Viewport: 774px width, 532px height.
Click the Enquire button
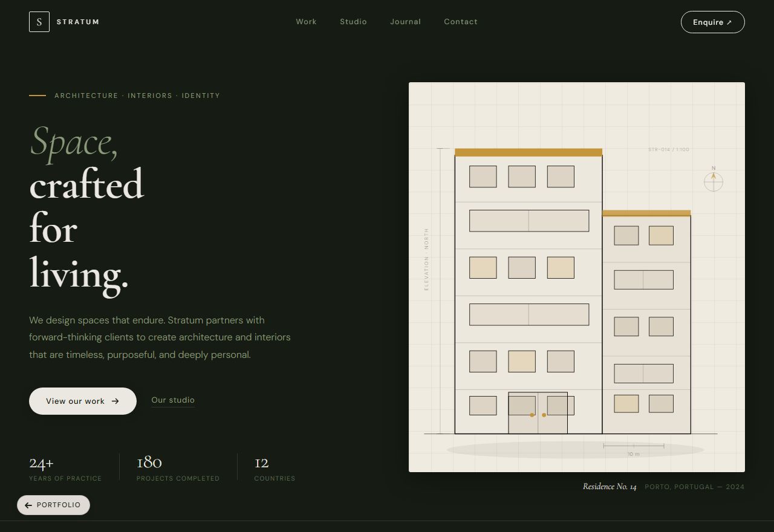click(712, 22)
